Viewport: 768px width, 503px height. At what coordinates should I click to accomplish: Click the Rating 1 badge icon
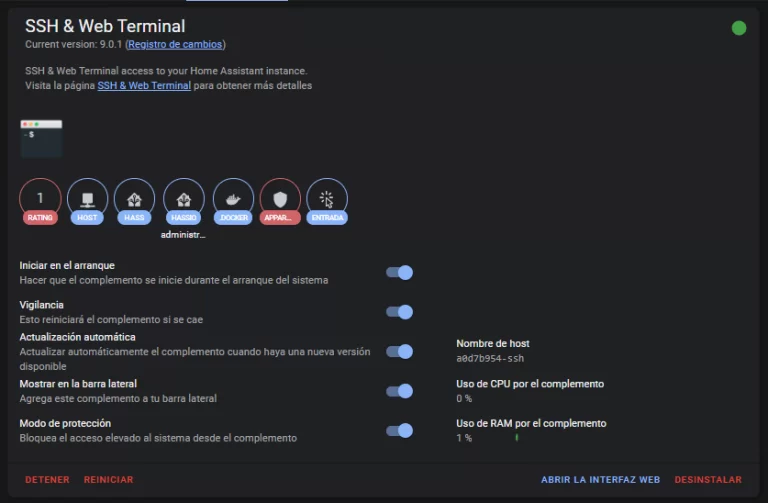pos(40,199)
